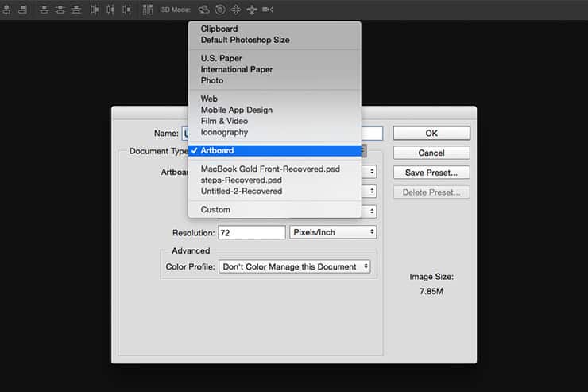Click the 7.85M image size value

point(431,291)
